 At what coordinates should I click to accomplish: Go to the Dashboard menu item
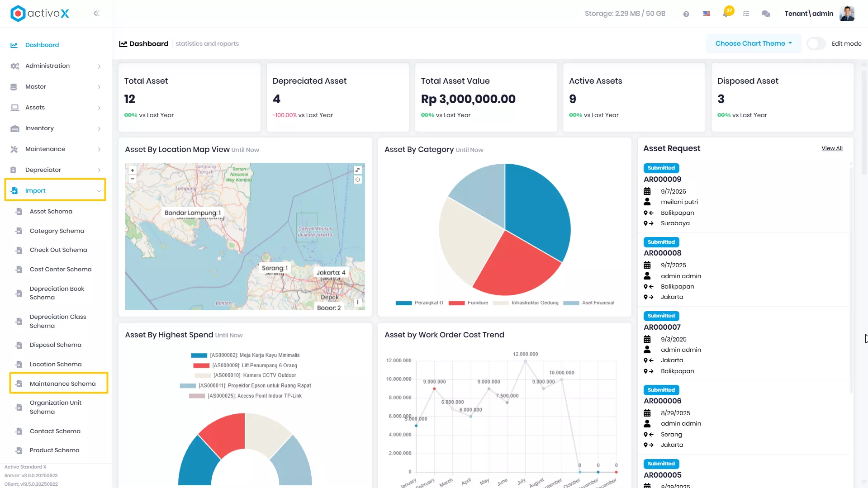(x=42, y=45)
